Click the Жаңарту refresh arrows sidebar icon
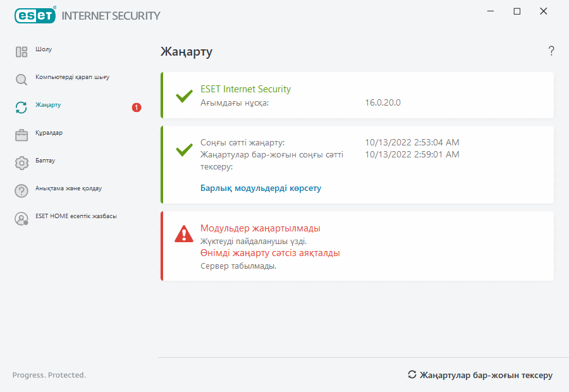Image resolution: width=569 pixels, height=392 pixels. pyautogui.click(x=21, y=107)
